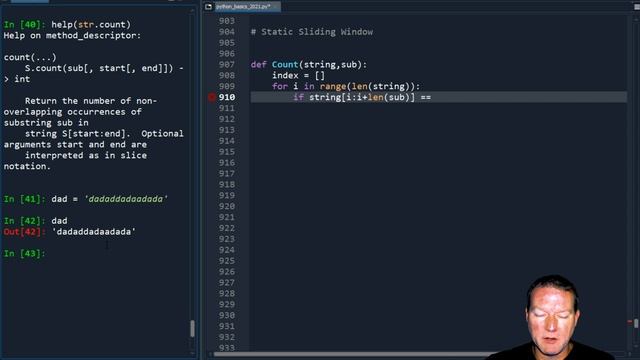The width and height of the screenshot is (640, 360).
Task: Click the 'count(...)' line in console
Action: pyautogui.click(x=30, y=57)
